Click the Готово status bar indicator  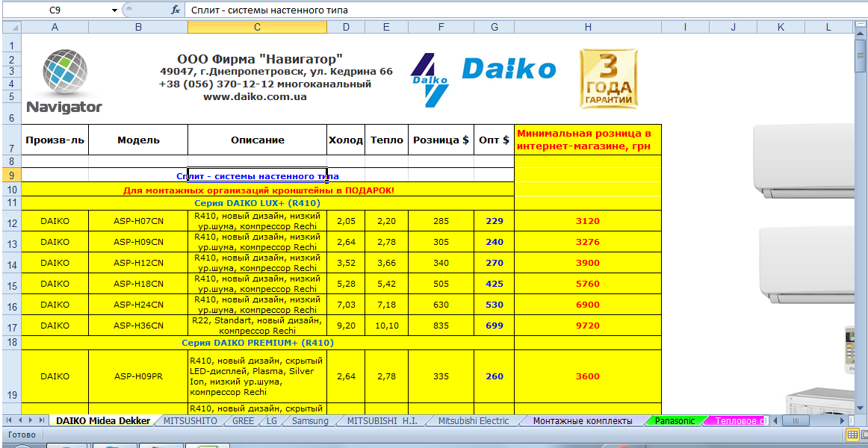click(x=22, y=435)
